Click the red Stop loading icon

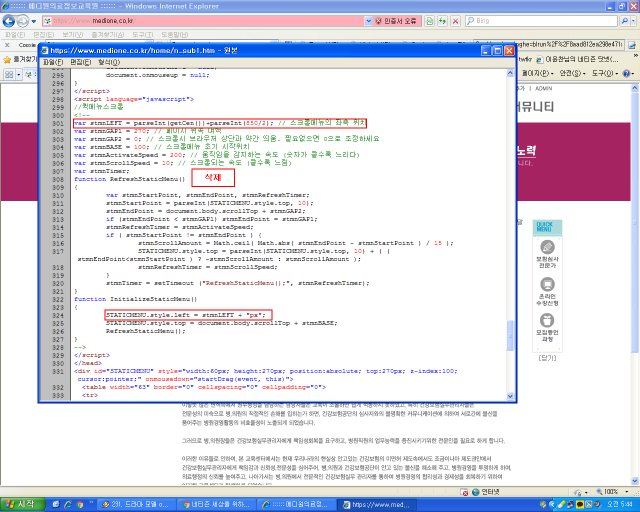point(456,21)
